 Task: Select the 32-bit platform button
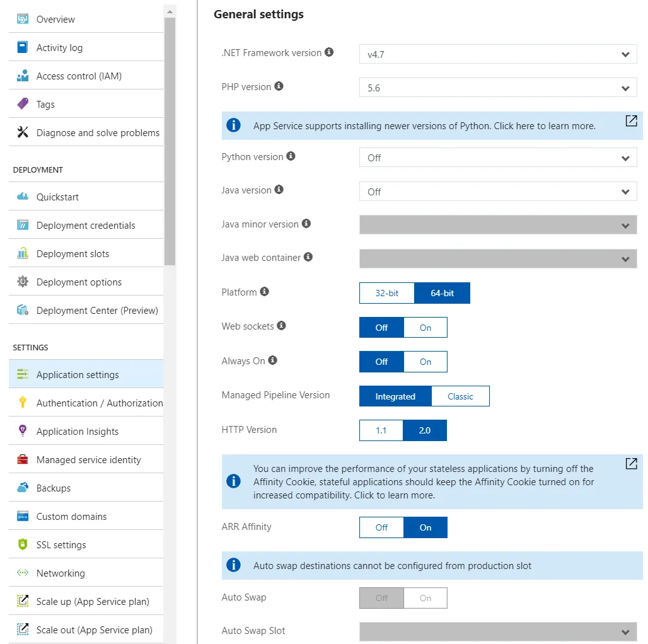pos(387,293)
